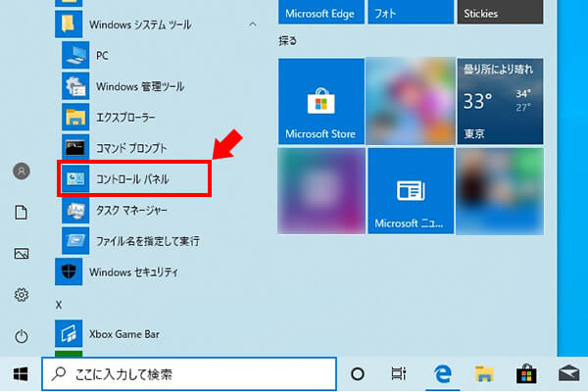Open Microsoft Store from the taskbar
588x392 pixels.
coord(526,374)
